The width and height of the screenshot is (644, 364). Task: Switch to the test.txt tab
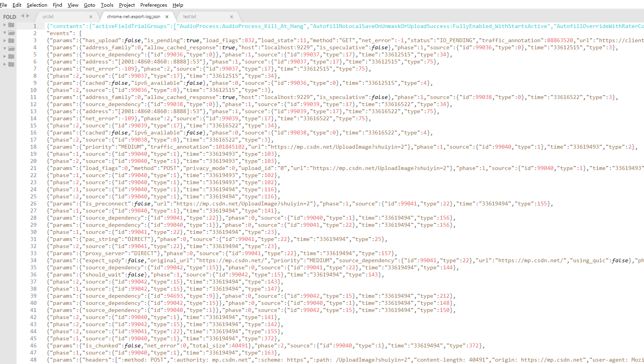tap(190, 17)
